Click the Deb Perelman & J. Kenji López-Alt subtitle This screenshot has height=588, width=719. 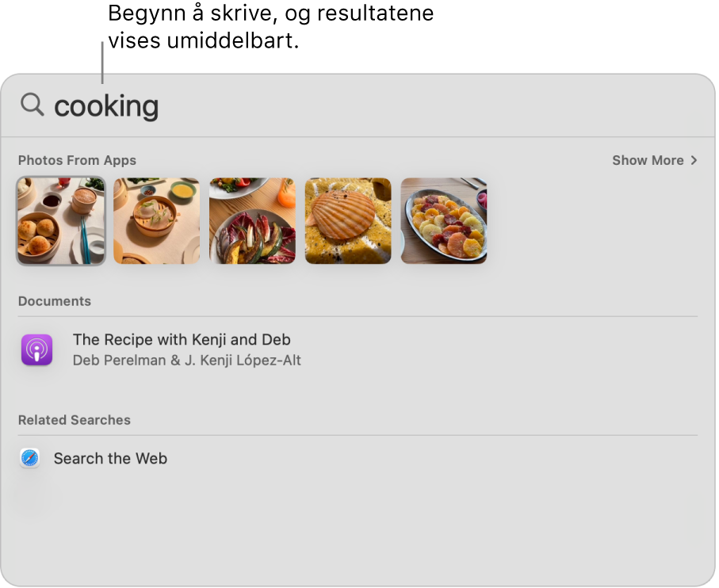coord(186,361)
